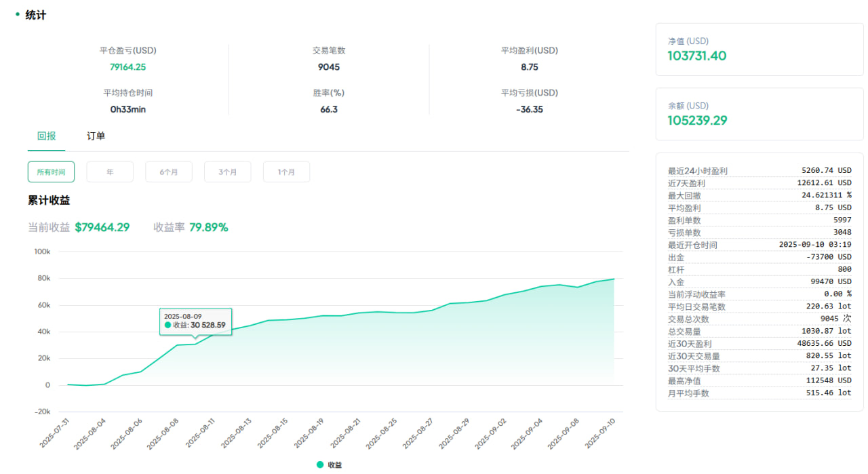Click the 2025-08-09 tooltip on the chart
Viewport: 868px width, 474px height.
coord(196,321)
